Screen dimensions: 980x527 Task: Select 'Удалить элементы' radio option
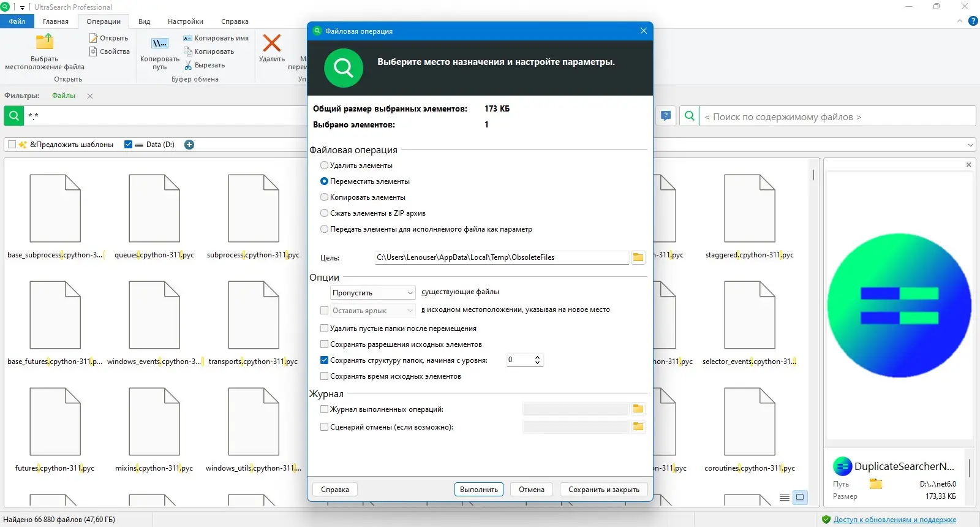pos(325,165)
